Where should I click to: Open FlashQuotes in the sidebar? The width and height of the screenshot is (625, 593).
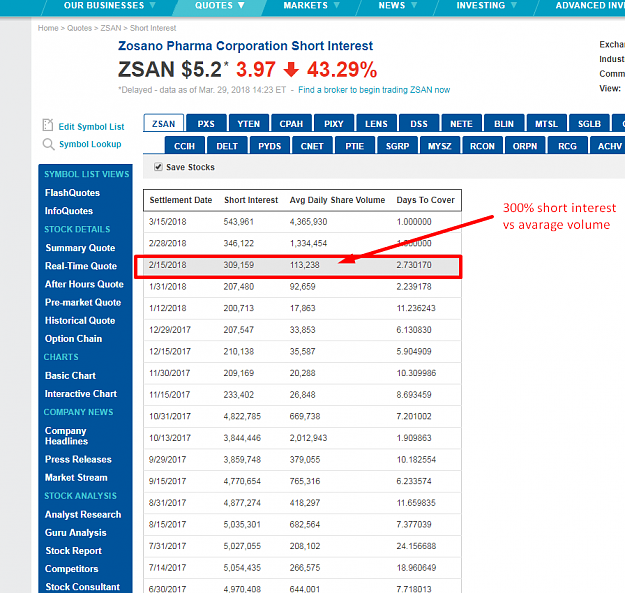pos(72,193)
